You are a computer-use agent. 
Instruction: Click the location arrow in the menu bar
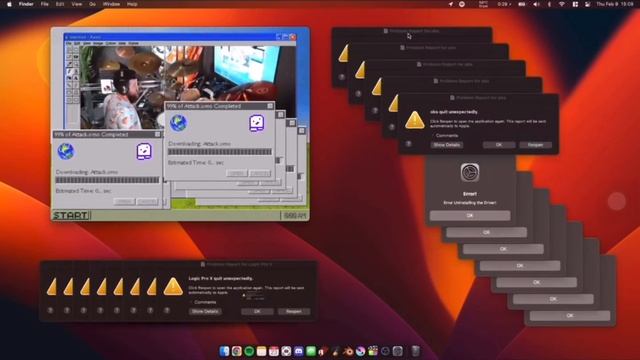pos(451,4)
